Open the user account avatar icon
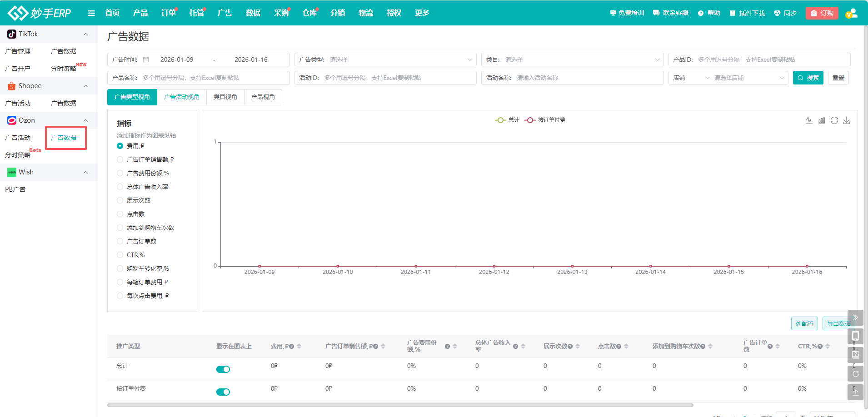The image size is (868, 417). pos(852,13)
